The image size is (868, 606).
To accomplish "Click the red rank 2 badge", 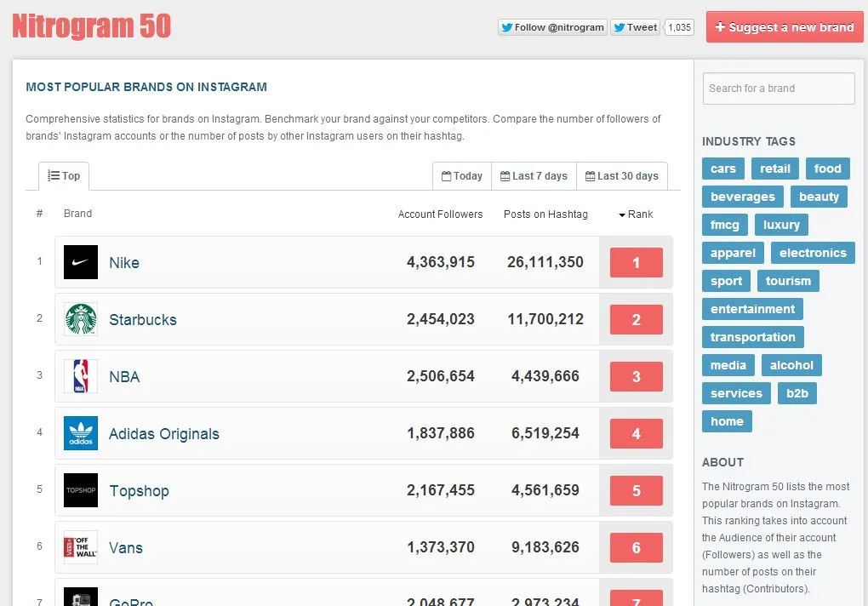I will point(636,319).
